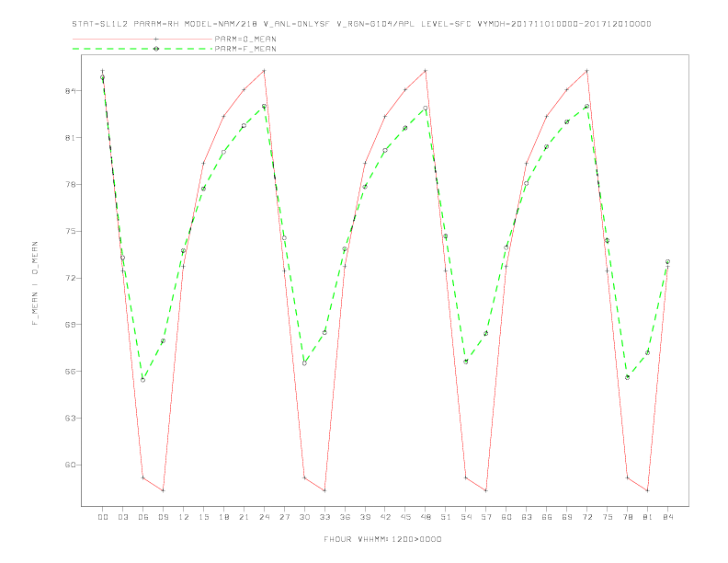This screenshot has height=563, width=728.
Task: Click x-axis forecast hour label 21
Action: tap(244, 517)
